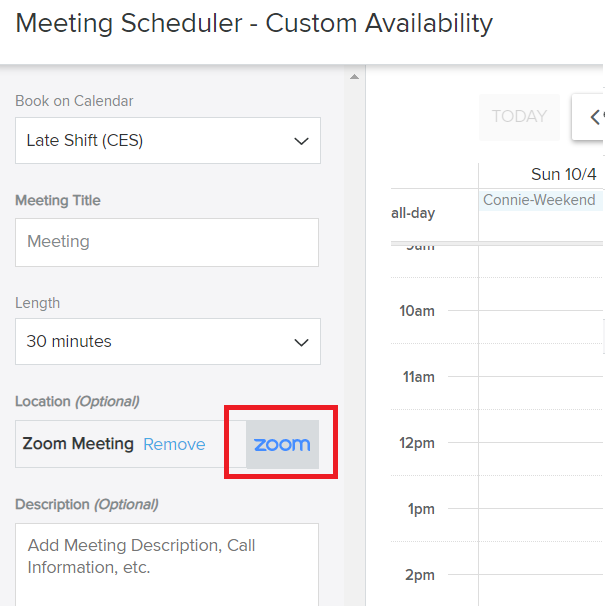Click the 1pm slot on Sunday

(540, 524)
